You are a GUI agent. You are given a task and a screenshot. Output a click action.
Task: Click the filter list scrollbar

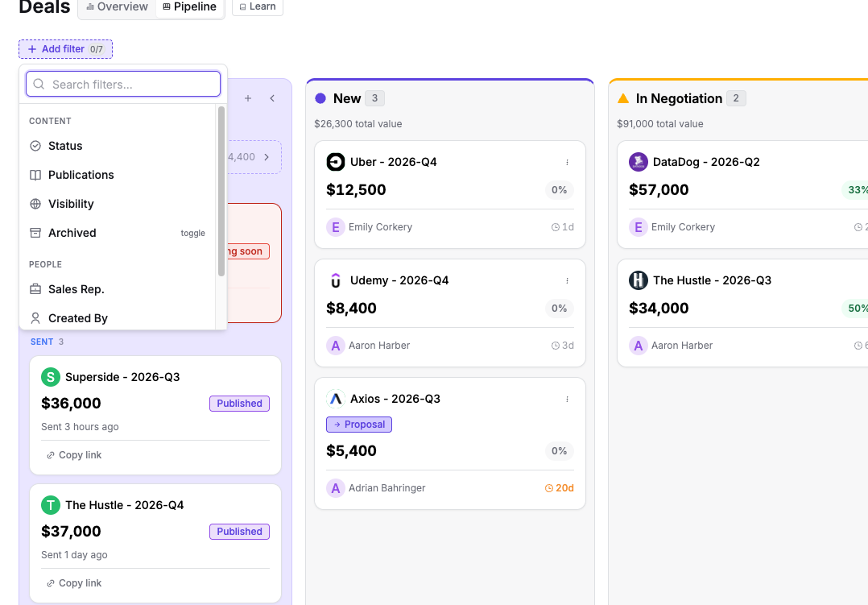click(x=221, y=191)
